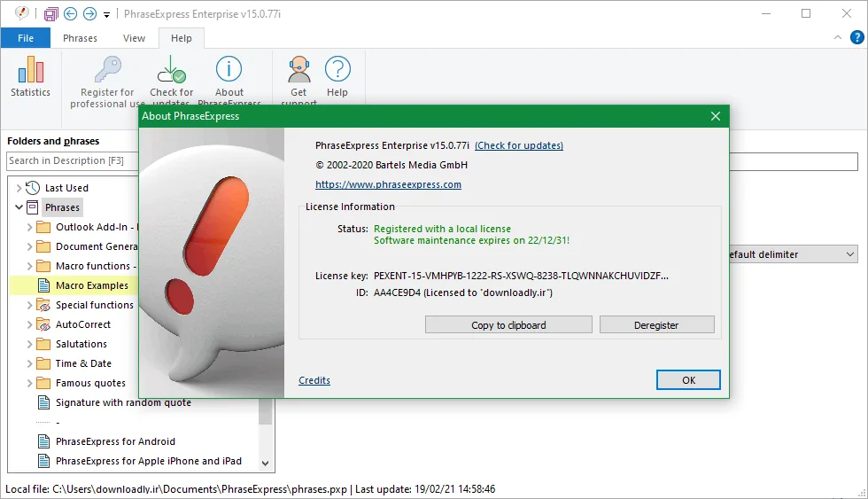This screenshot has height=499, width=868.
Task: Select the Last Used tree item label
Action: (66, 188)
